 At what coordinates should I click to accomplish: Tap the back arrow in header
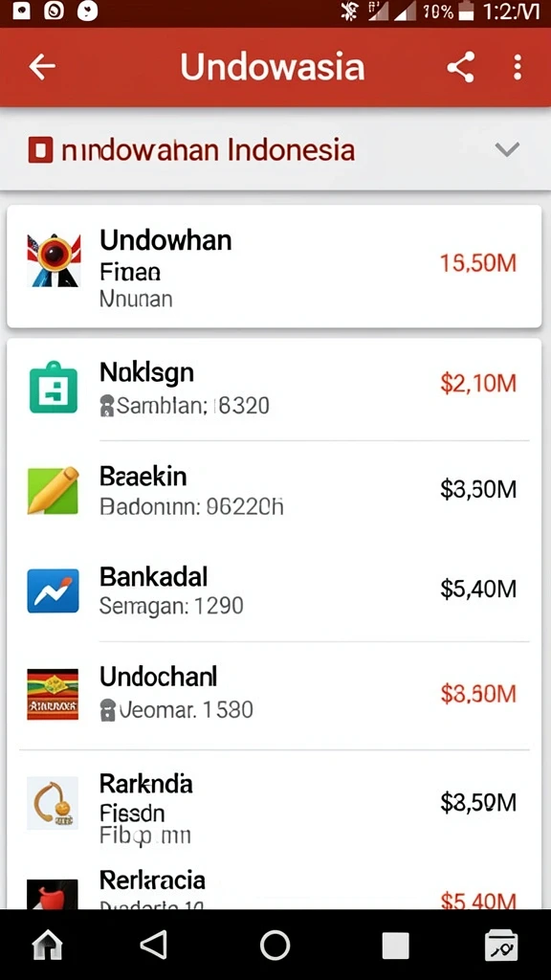point(42,67)
